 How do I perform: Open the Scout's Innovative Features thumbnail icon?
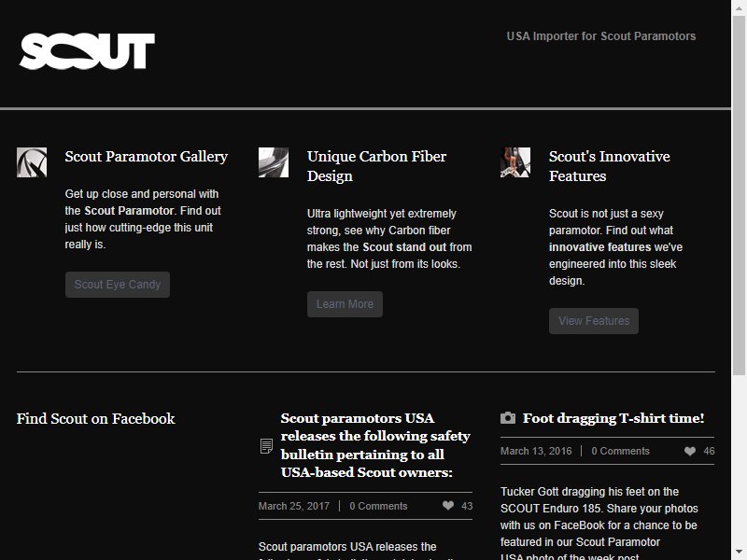click(515, 162)
